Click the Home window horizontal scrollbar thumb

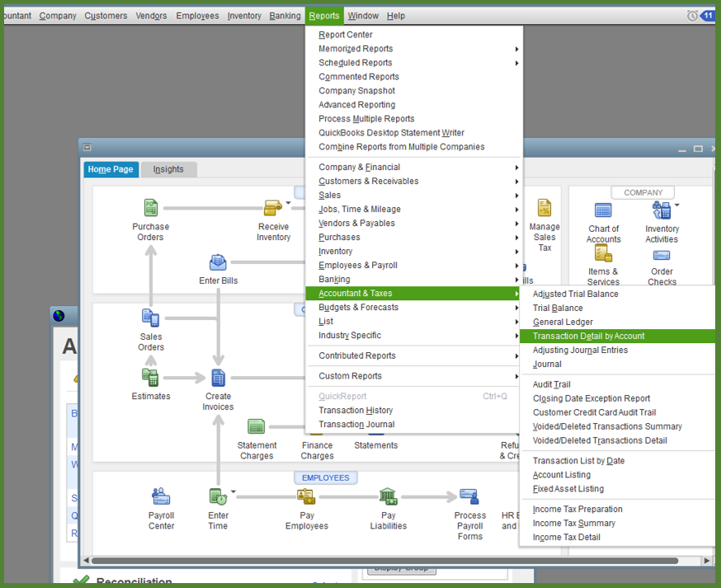(x=384, y=561)
